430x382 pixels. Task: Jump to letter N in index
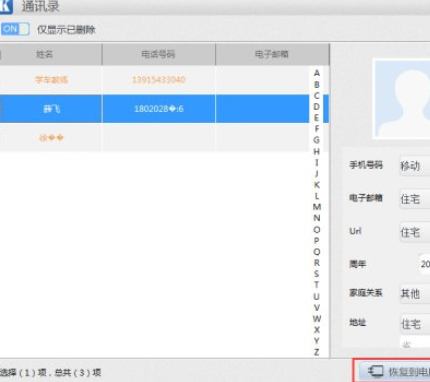click(317, 218)
